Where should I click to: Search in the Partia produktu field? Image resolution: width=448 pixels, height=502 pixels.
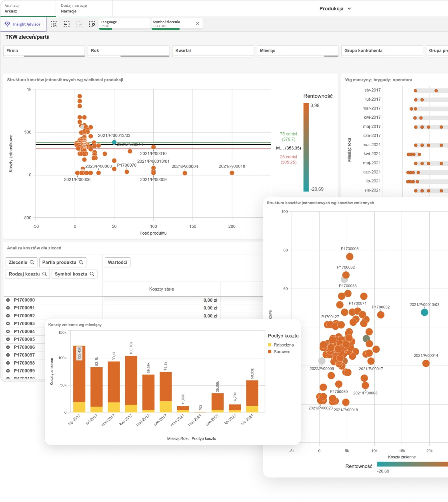click(81, 263)
